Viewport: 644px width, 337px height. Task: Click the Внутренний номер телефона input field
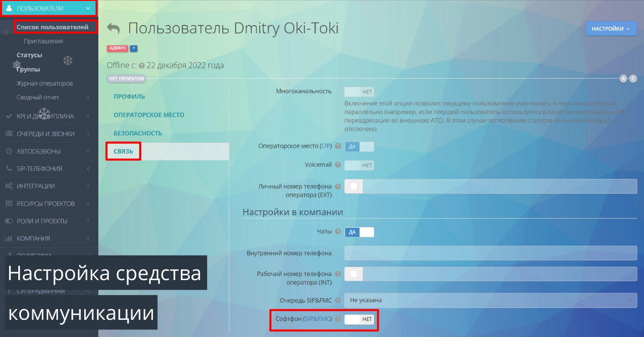tap(490, 253)
